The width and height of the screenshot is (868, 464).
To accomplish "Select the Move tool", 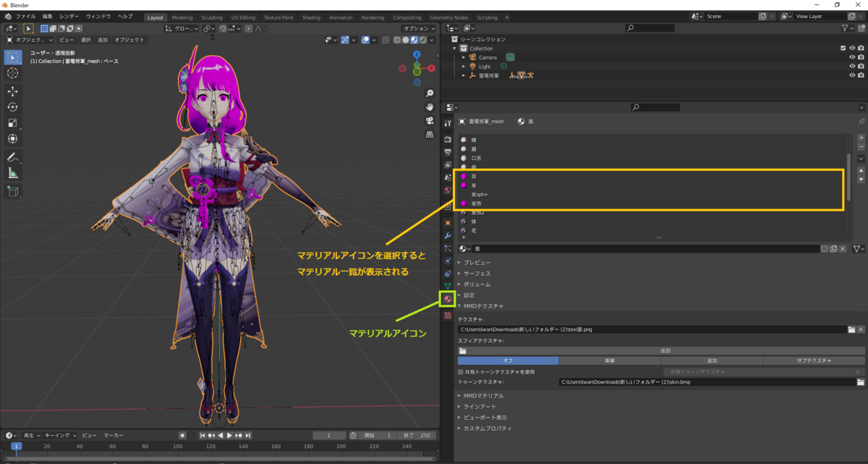I will pos(13,91).
